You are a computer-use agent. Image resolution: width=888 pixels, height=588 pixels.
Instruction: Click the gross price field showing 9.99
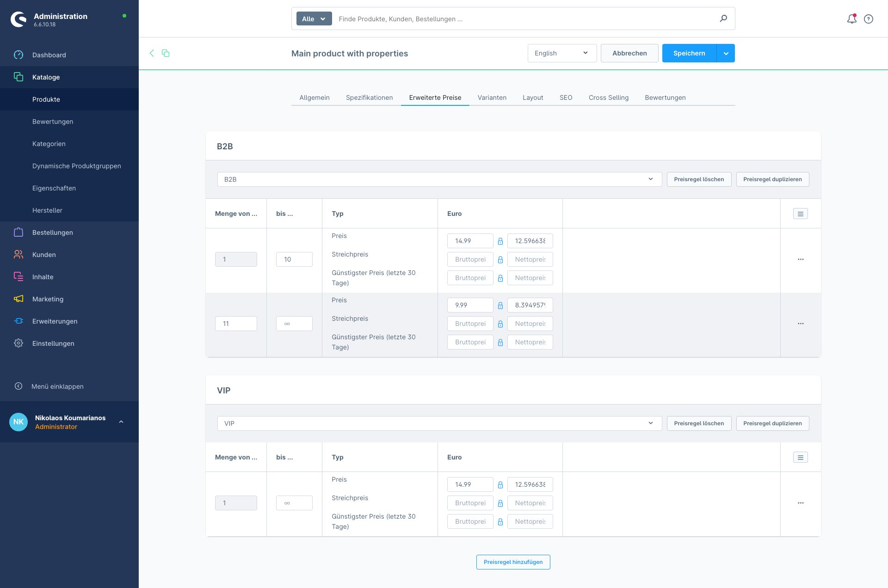pos(470,305)
